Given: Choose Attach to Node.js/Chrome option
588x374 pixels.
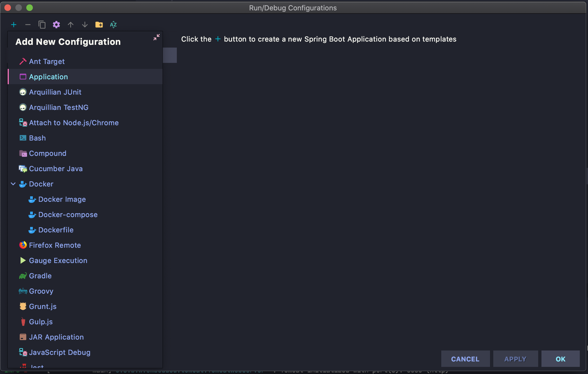Looking at the screenshot, I should 74,123.
